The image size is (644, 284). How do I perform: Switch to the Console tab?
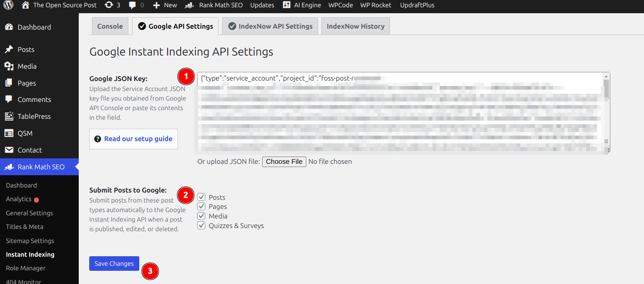tap(110, 26)
